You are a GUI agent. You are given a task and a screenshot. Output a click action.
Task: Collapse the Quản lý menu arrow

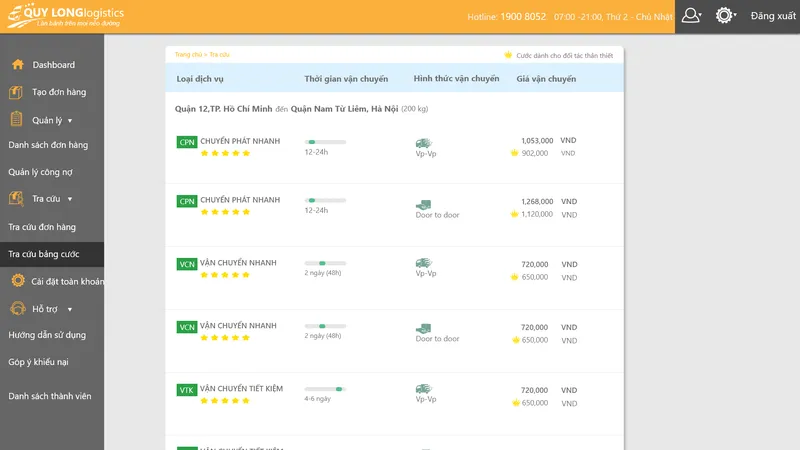click(x=70, y=121)
